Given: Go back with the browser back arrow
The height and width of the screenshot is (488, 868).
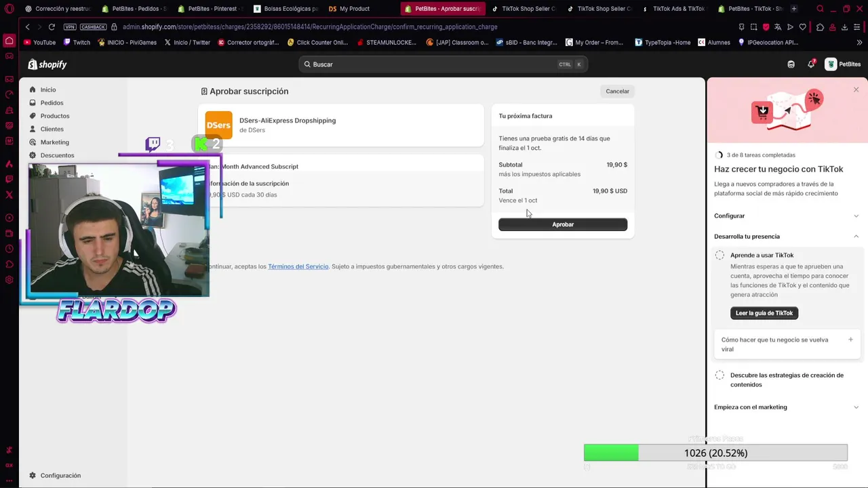Looking at the screenshot, I should tap(27, 27).
